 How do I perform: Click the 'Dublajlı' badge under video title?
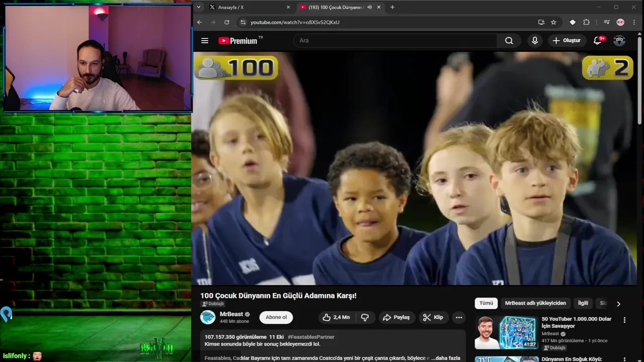[x=213, y=304]
